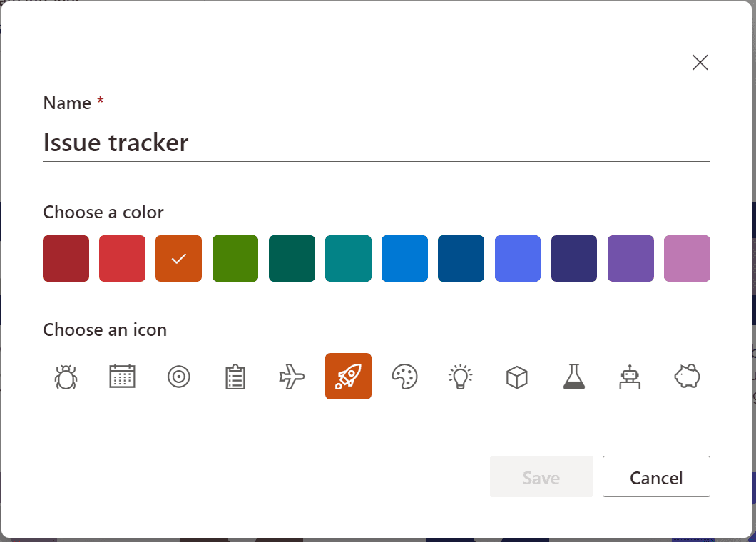Select the dark green color swatch
756x542 pixels.
[292, 258]
